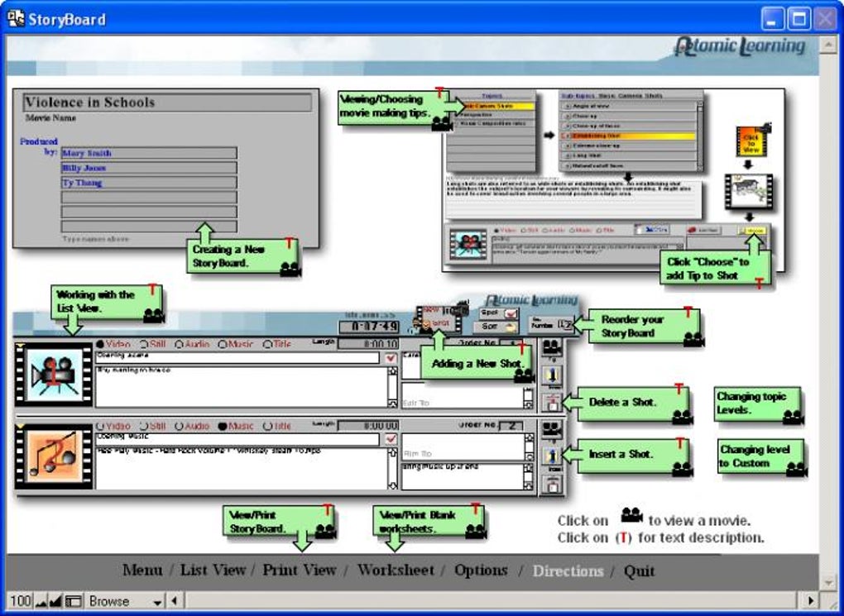
Task: Play movie for View/Print Story Board
Action: (326, 532)
